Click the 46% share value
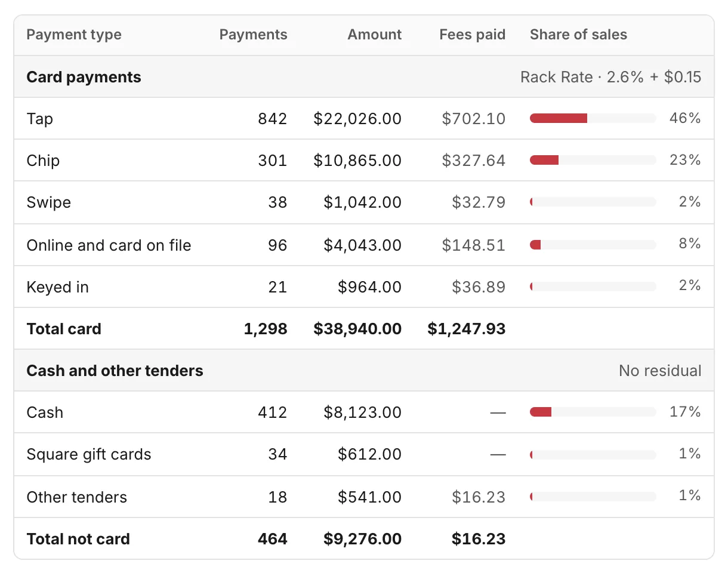 tap(685, 118)
